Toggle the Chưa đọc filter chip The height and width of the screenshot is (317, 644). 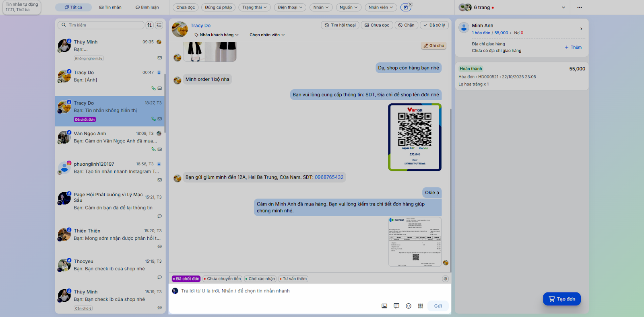pos(186,7)
